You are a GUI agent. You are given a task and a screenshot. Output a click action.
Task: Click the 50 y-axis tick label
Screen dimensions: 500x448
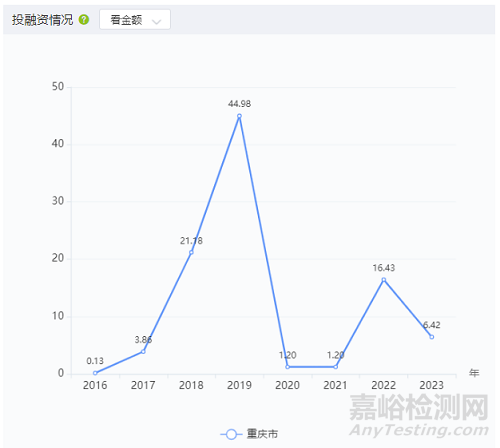click(58, 87)
